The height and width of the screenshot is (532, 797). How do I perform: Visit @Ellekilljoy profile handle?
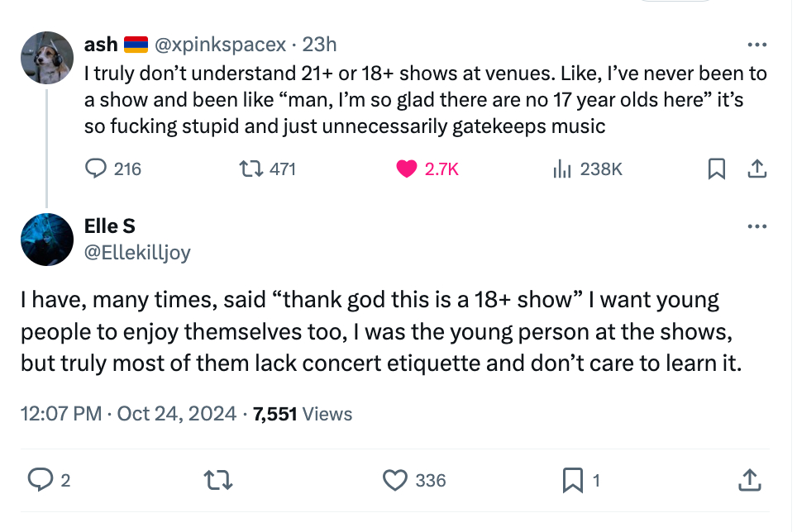(x=137, y=253)
